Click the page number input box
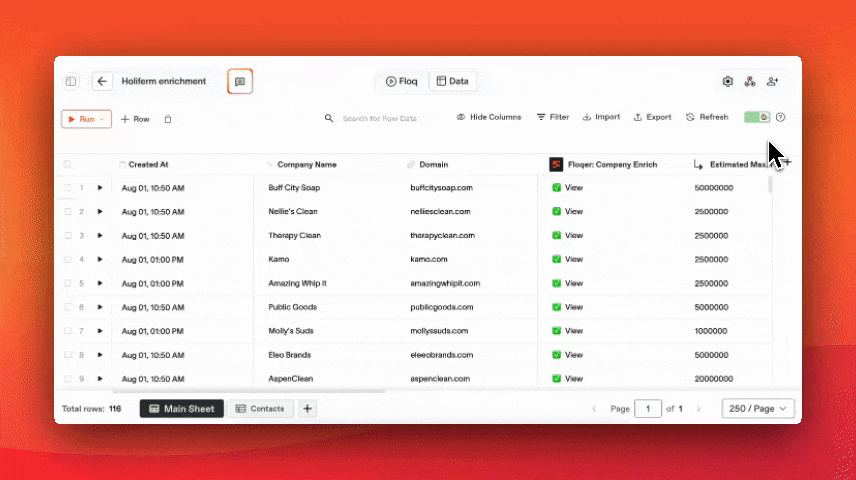Screen dimensions: 856x480 [648, 408]
